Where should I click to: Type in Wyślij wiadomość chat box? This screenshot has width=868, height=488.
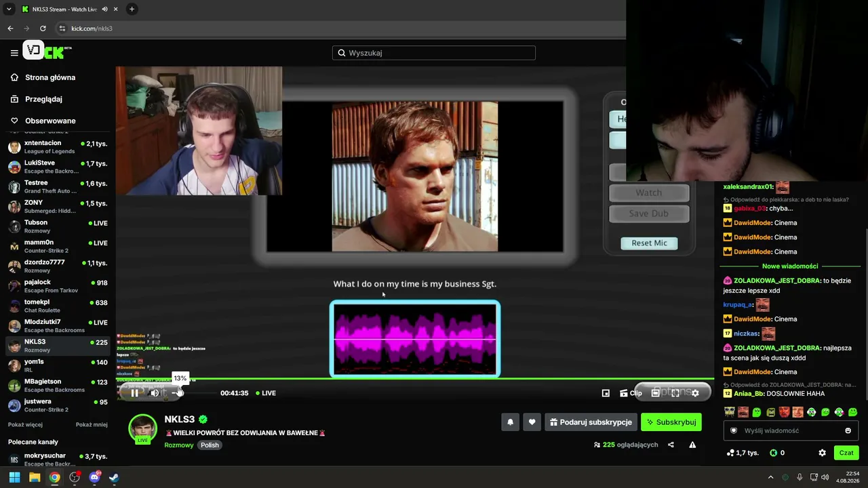click(x=791, y=430)
